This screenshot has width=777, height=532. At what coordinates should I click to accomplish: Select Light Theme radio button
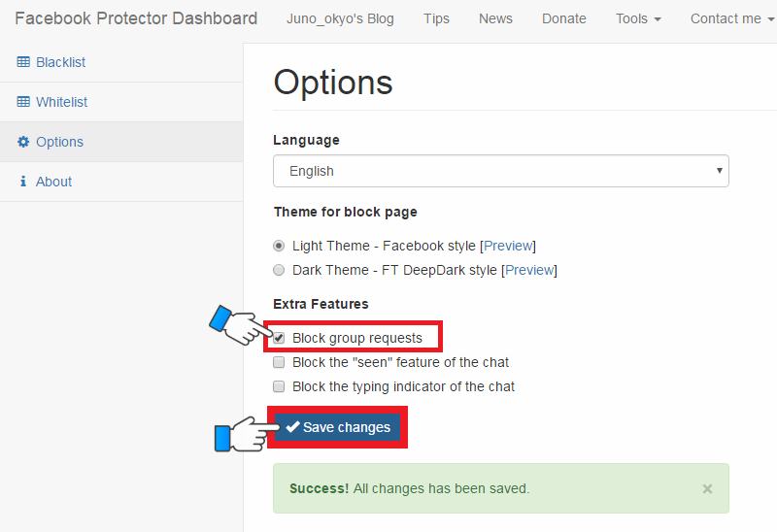[279, 246]
